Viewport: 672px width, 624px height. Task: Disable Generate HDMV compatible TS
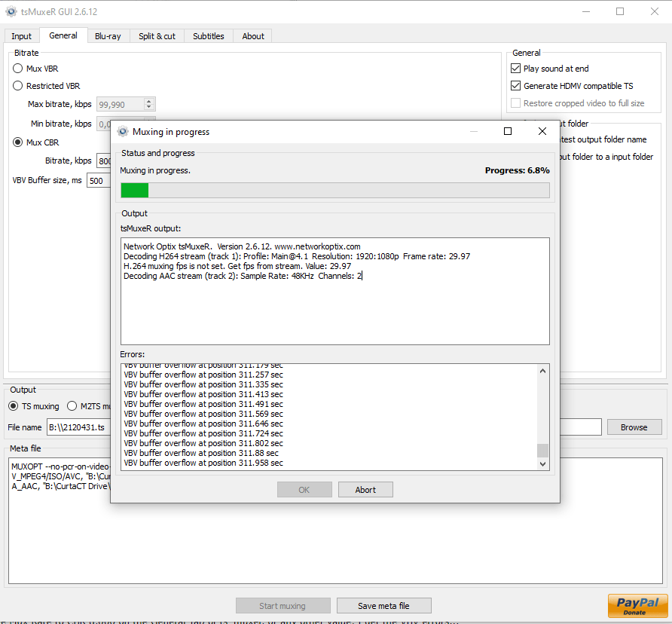[515, 85]
